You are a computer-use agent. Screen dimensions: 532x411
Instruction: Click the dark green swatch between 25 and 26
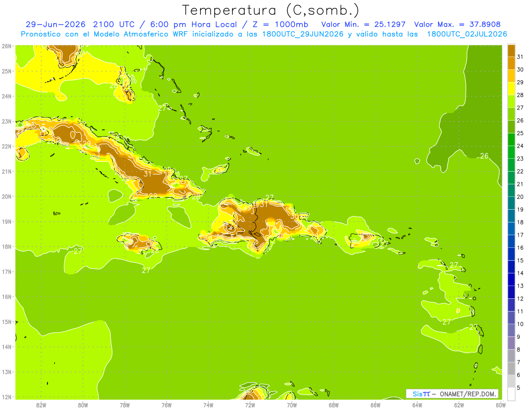pos(511,127)
